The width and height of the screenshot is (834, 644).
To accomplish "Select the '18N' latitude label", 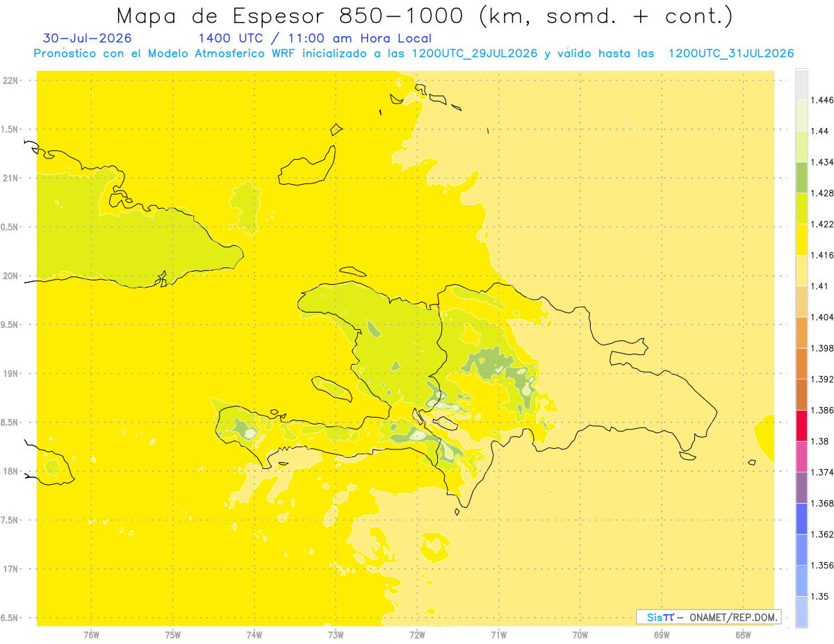I will click(x=10, y=472).
